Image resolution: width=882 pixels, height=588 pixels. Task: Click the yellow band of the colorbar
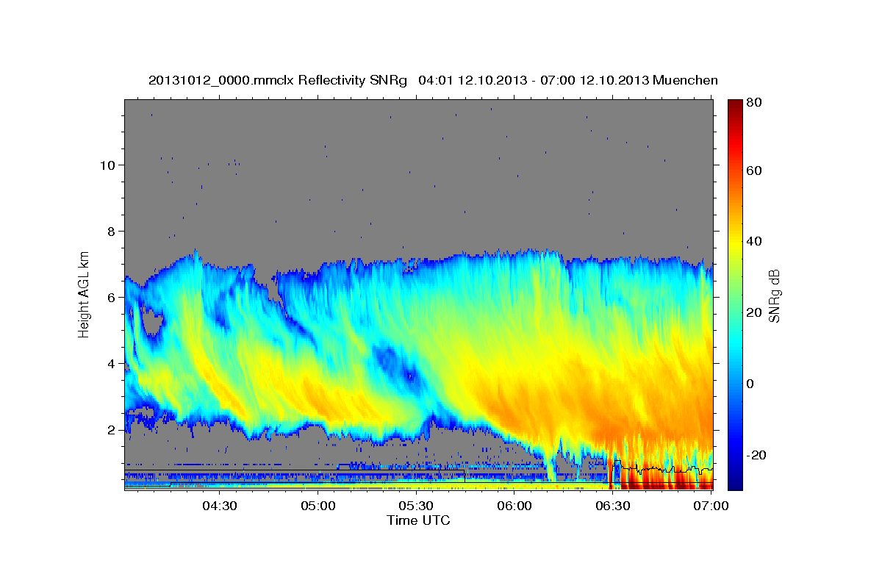point(735,243)
